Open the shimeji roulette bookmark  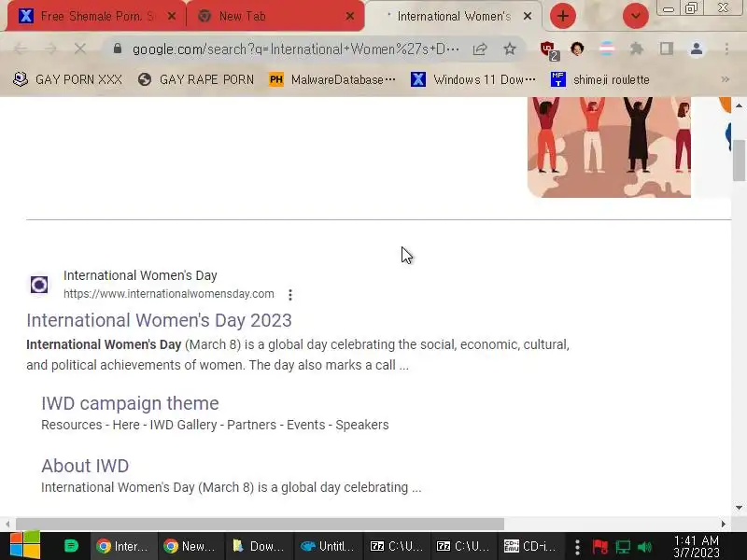point(599,79)
